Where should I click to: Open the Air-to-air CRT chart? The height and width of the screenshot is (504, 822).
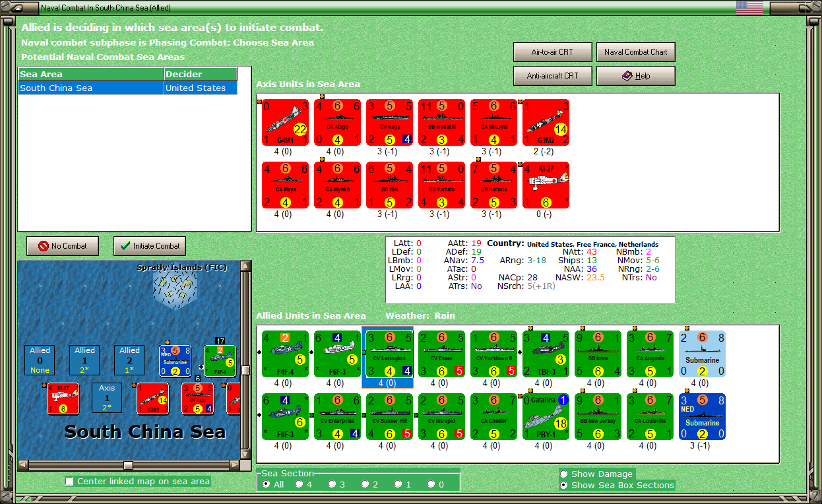click(x=552, y=52)
